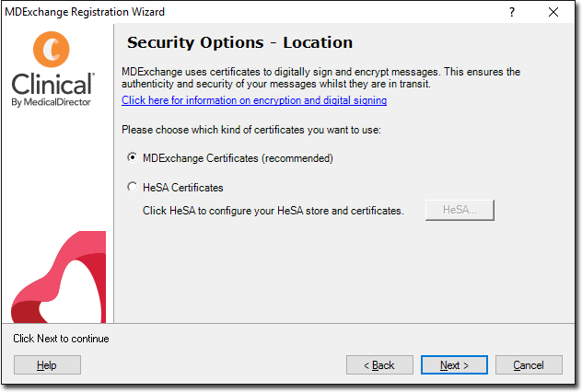
Task: Click the 'Click Next to continue' status text
Action: click(61, 339)
